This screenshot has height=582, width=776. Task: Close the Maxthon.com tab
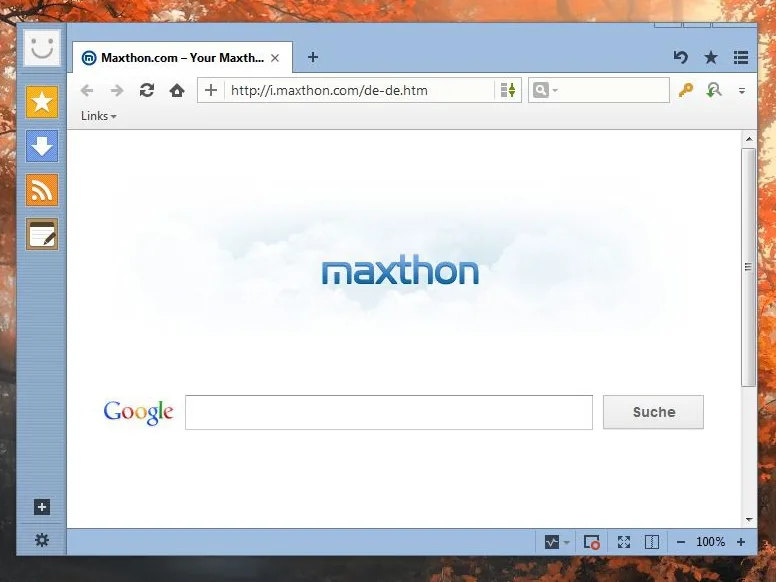[x=275, y=58]
